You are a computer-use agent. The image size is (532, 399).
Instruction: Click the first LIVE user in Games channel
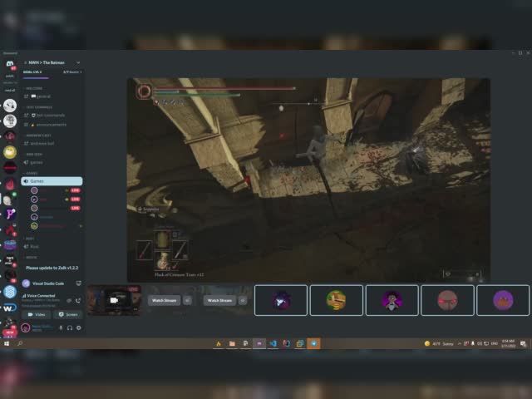pyautogui.click(x=56, y=190)
